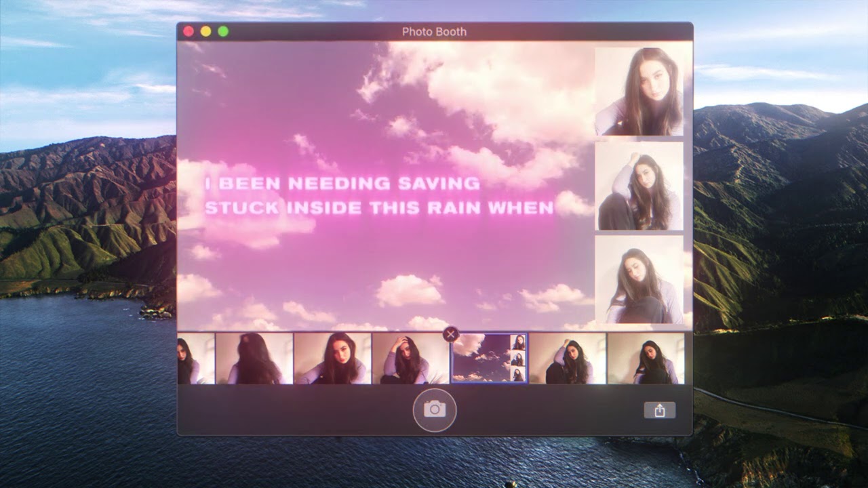
Task: Take a photo with the camera button
Action: pyautogui.click(x=435, y=409)
